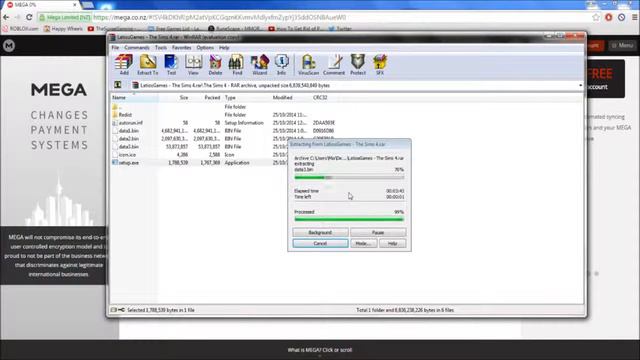The height and width of the screenshot is (360, 640).
Task: Click the Add icon in WinRAR toolbar
Action: click(x=124, y=64)
